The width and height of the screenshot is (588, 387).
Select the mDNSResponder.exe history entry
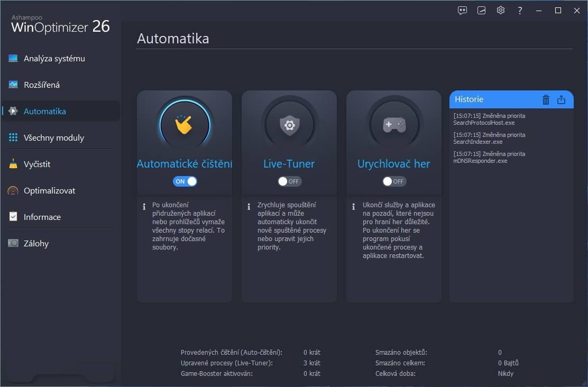click(x=489, y=158)
